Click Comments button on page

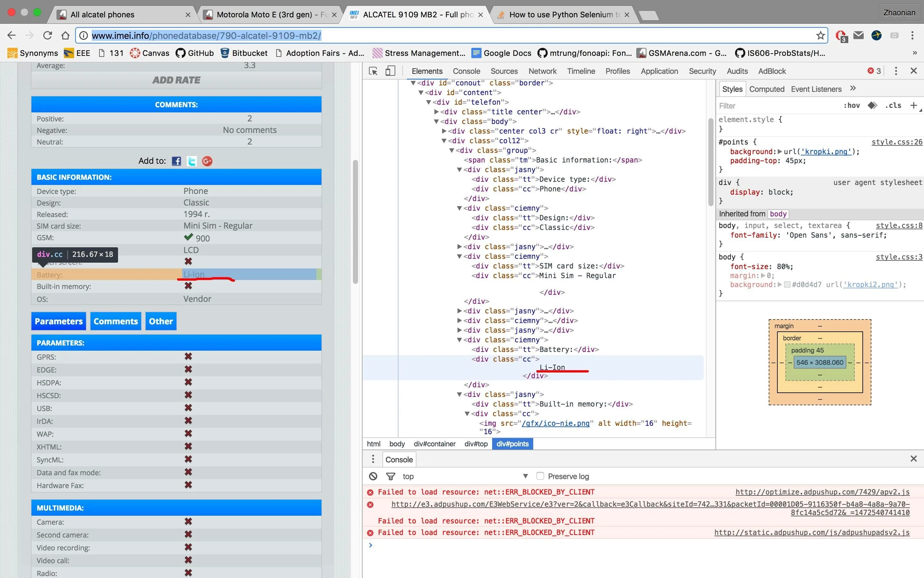[116, 321]
